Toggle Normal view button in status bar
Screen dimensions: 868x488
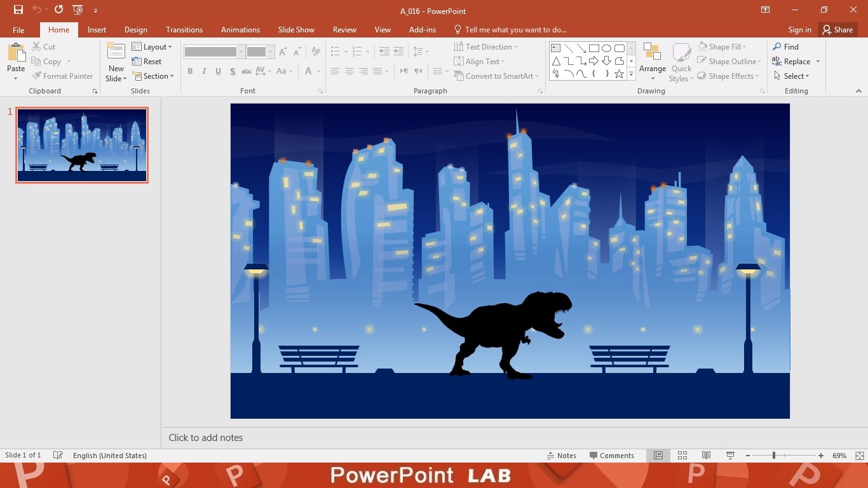point(658,456)
